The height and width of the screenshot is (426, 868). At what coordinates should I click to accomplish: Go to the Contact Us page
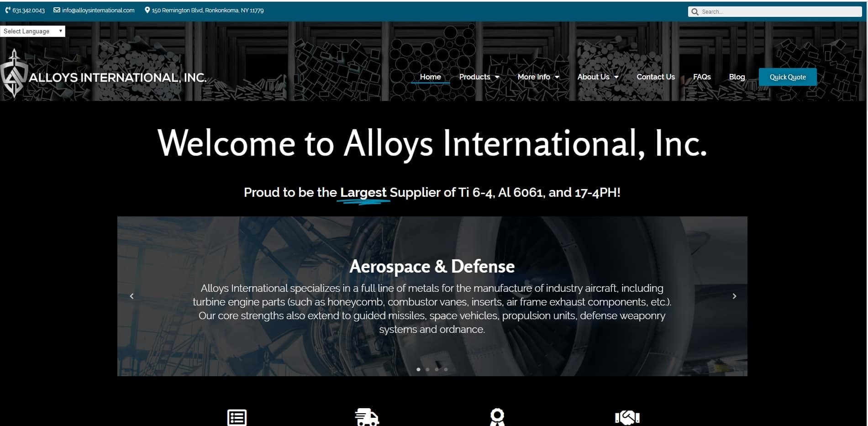[x=656, y=77]
